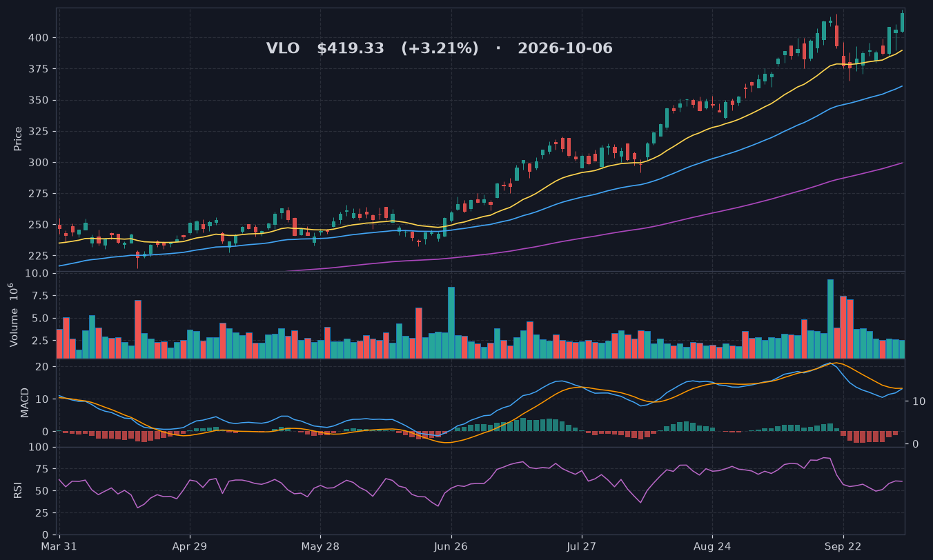The image size is (933, 560).
Task: Click the 7.5 volume tick label
Action: coord(41,296)
